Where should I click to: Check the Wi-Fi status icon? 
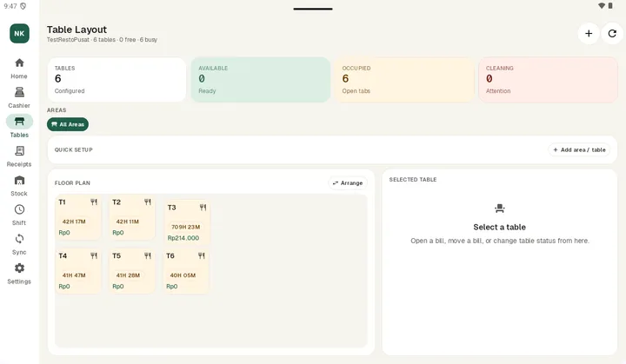[602, 5]
